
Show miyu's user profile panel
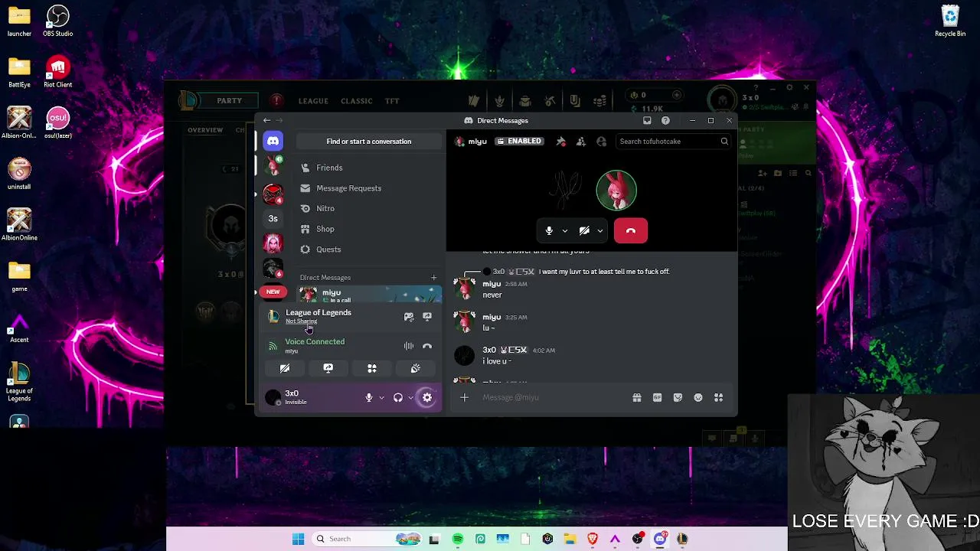(602, 142)
